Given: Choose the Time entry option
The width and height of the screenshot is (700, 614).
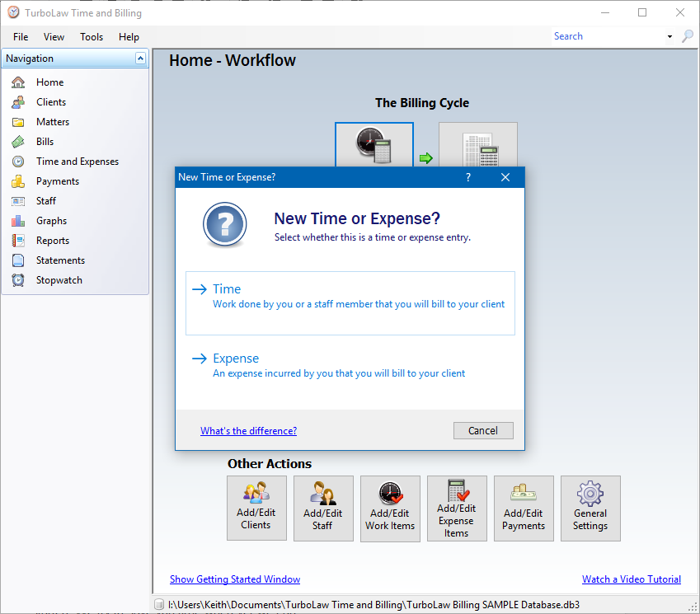Looking at the screenshot, I should tap(350, 303).
